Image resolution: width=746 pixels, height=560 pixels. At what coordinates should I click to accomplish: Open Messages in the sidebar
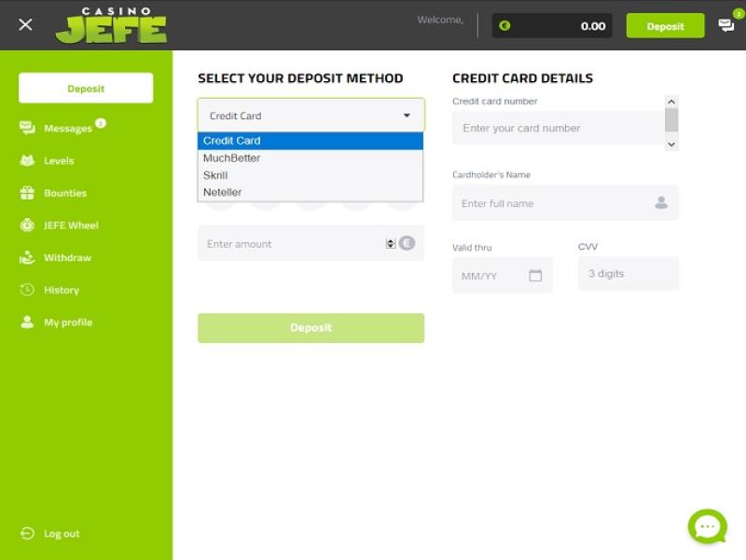point(67,129)
